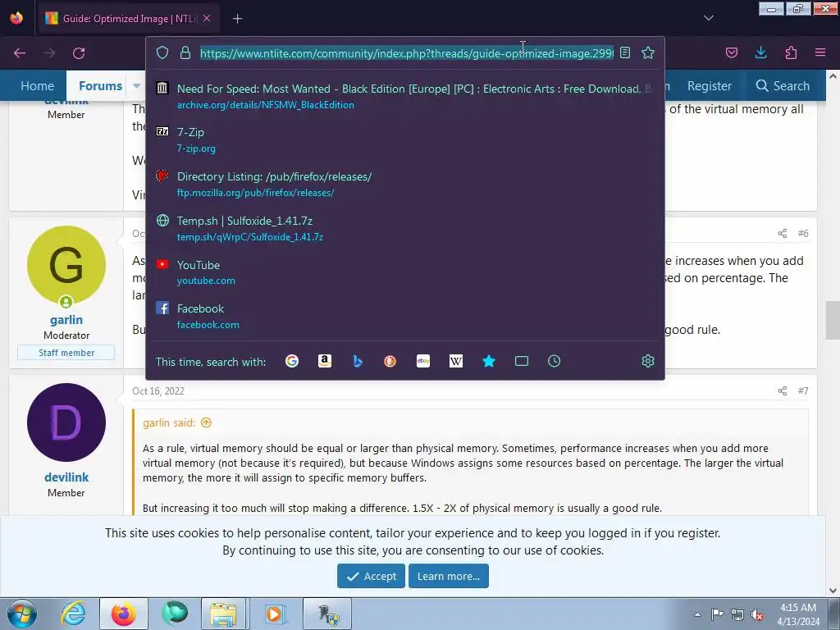Select the Guide: Optimized Image browser tab
Viewport: 840px width, 630px height.
127,19
